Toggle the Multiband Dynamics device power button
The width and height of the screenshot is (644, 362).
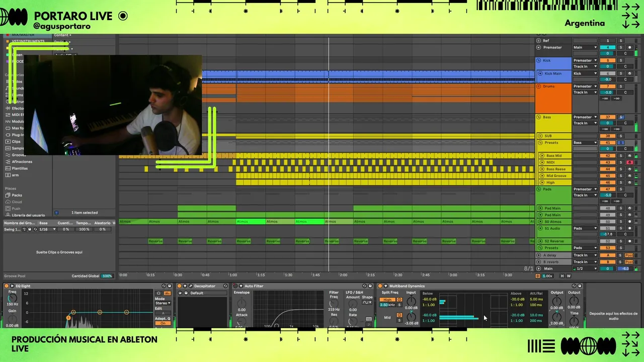pyautogui.click(x=380, y=286)
